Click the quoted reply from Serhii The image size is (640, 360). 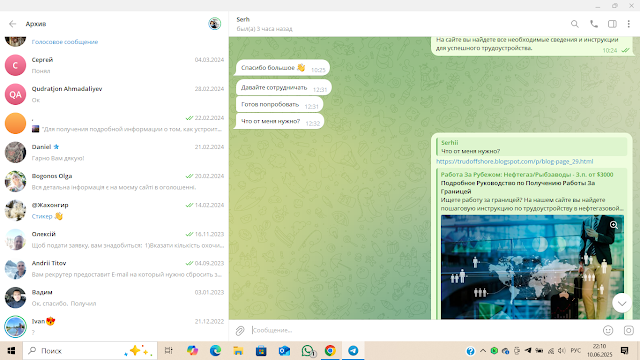click(x=531, y=147)
